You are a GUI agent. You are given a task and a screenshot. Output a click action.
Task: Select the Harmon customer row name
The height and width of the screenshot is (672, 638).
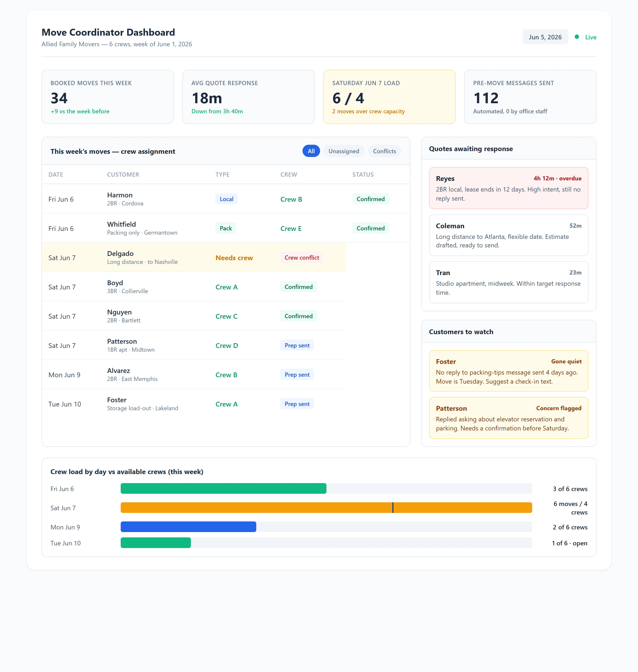pos(120,195)
